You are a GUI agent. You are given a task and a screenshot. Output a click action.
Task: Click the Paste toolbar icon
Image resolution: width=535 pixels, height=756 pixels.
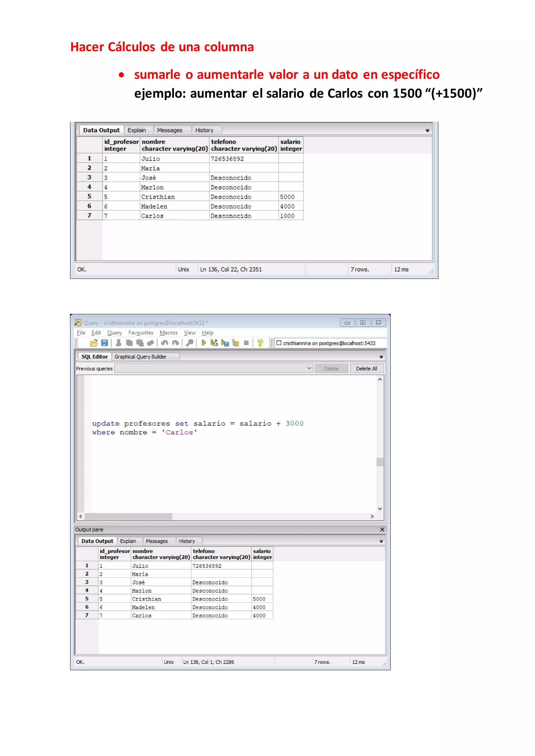(x=140, y=343)
